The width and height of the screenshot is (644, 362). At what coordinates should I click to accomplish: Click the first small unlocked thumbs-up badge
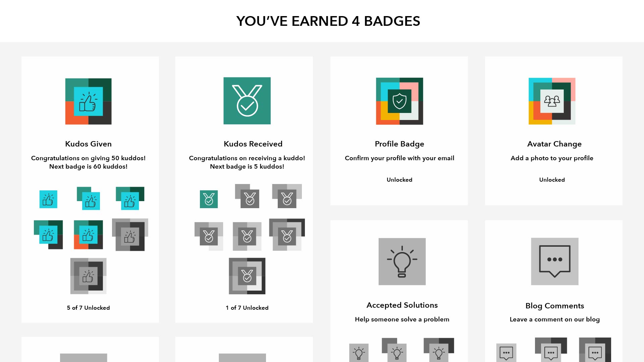tap(48, 199)
